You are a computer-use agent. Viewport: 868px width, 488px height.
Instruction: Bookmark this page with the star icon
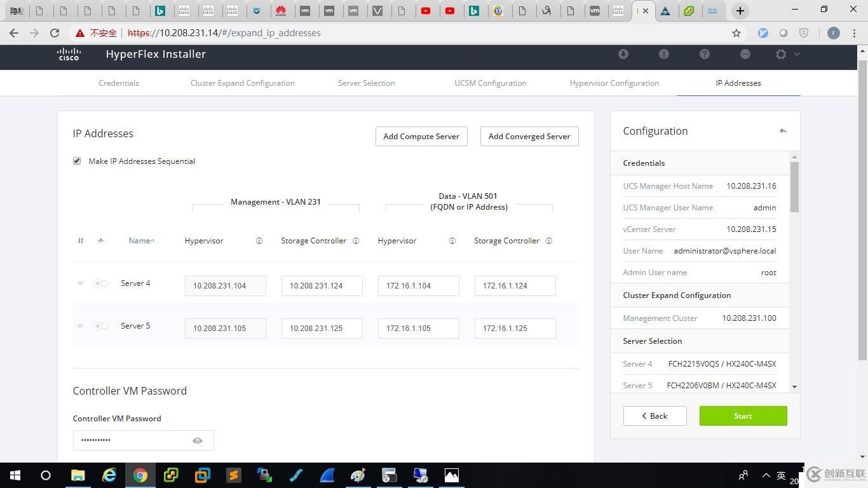tap(736, 33)
